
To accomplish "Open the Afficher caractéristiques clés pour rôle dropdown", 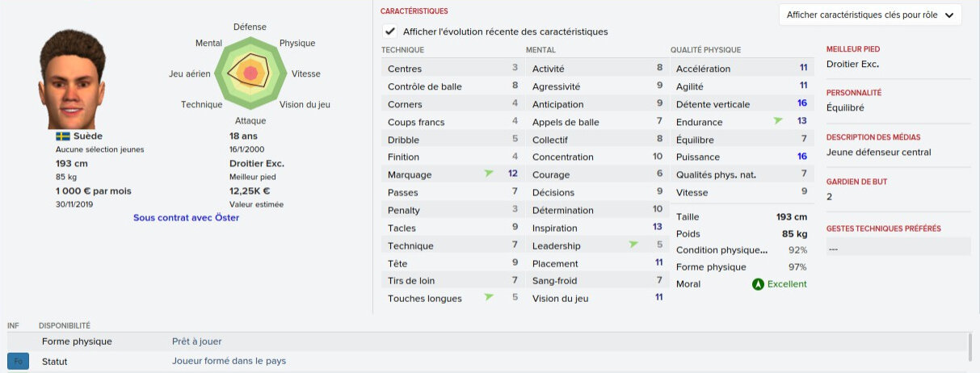I will tap(870, 15).
